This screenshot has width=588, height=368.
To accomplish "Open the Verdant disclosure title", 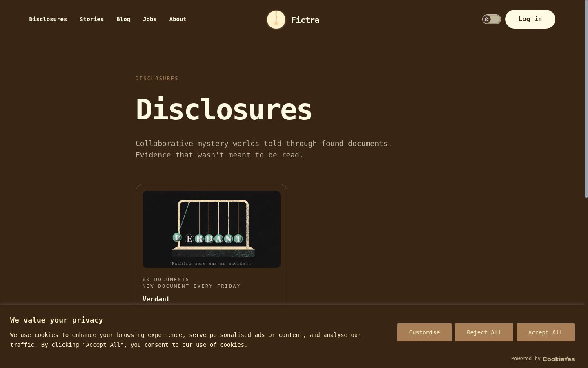I will 156,299.
